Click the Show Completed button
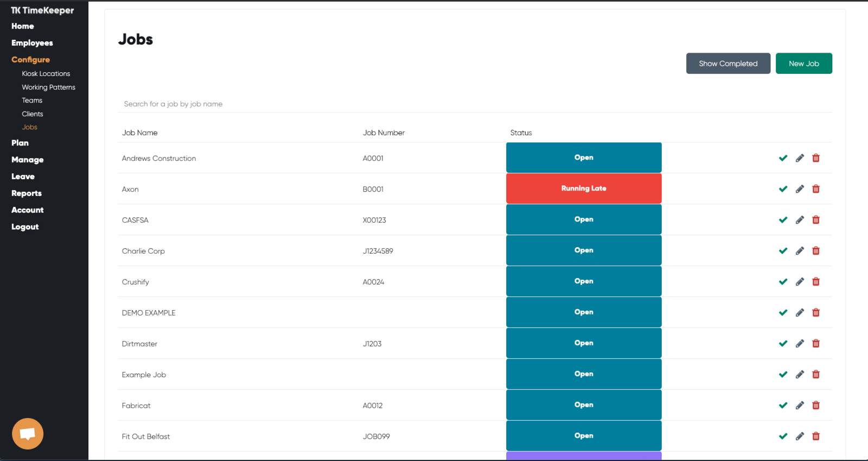This screenshot has height=461, width=868. click(x=728, y=64)
